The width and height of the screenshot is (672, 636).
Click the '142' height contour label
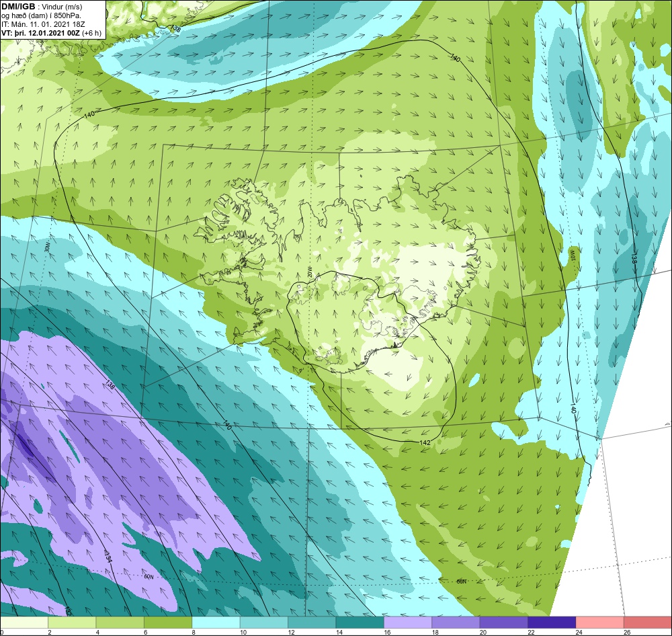pyautogui.click(x=425, y=442)
